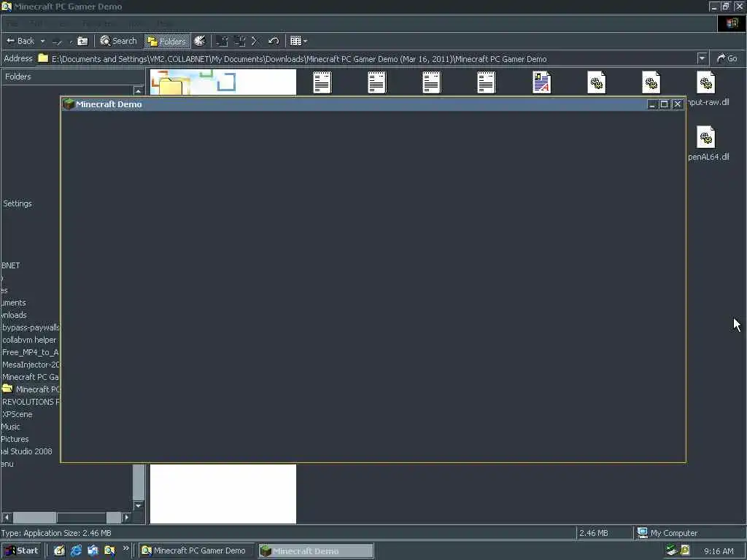Screen dimensions: 747x560
Task: Click the folder search quick launch icon
Action: pyautogui.click(x=109, y=551)
